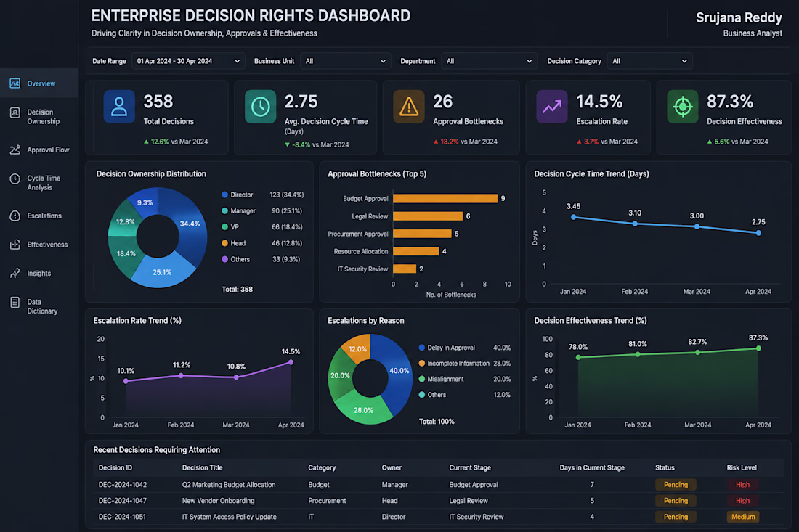Click Q2 Marketing Budget Allocation title
The height and width of the screenshot is (532, 799).
coord(229,485)
